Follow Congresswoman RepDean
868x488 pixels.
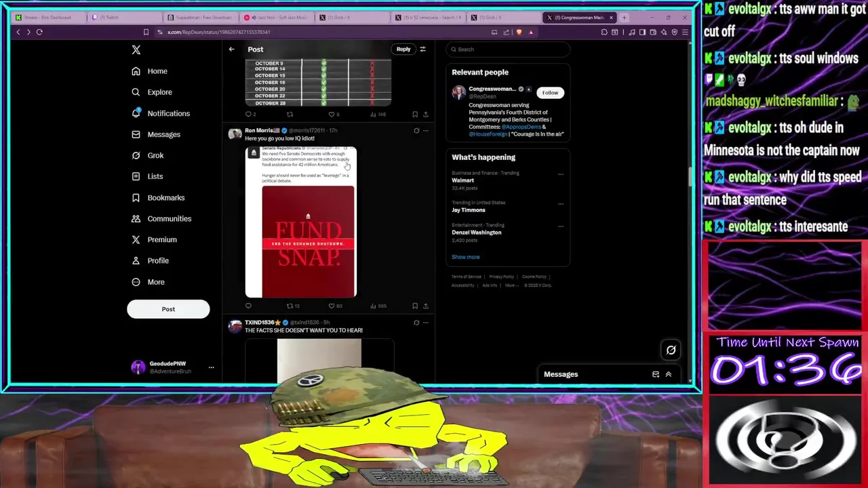point(550,93)
